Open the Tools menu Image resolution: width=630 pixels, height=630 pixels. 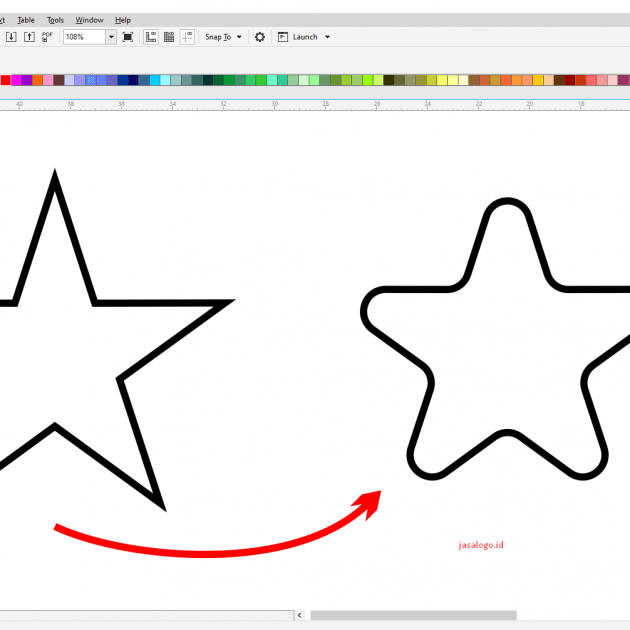[x=55, y=20]
